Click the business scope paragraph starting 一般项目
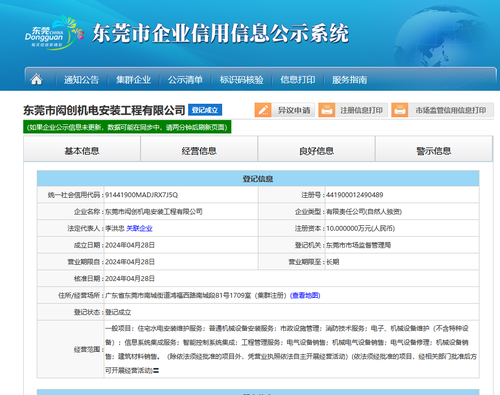This screenshot has width=500, height=395. [x=291, y=349]
